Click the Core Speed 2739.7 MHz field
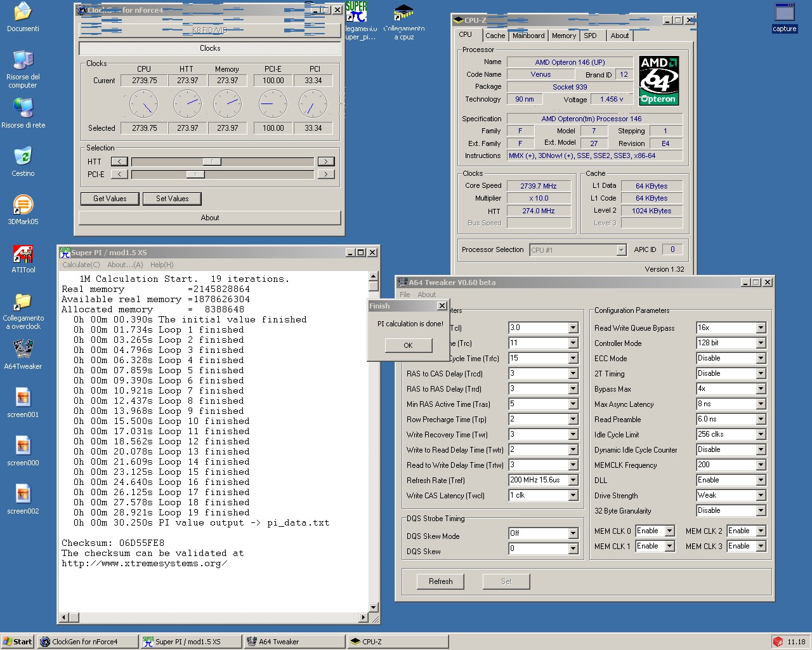This screenshot has height=650, width=812. (538, 186)
